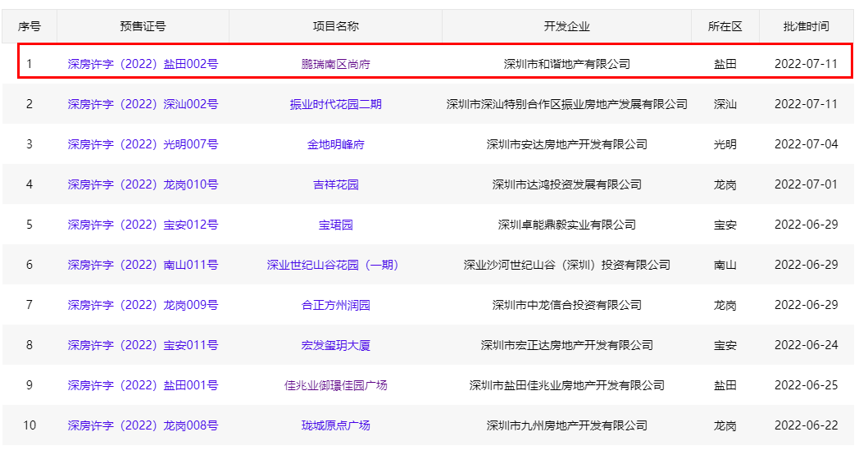Open project link 鹏瑞南区尚府
The height and width of the screenshot is (450, 868).
pos(335,64)
